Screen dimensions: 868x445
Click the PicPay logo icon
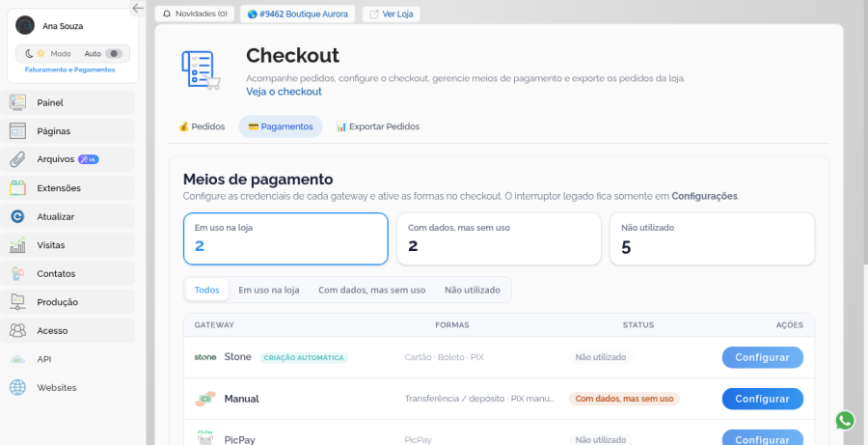click(205, 438)
